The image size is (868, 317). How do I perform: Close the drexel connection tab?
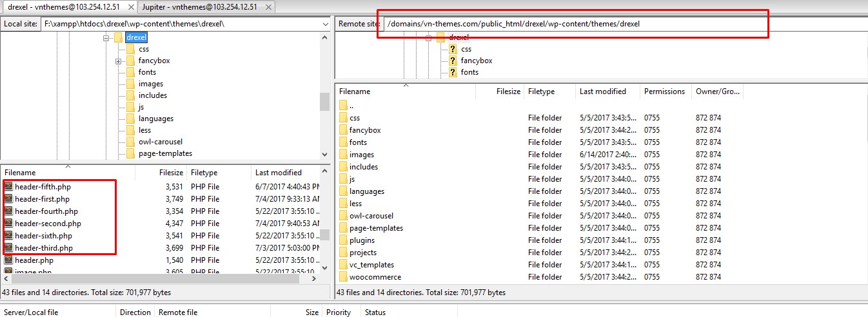pyautogui.click(x=132, y=6)
